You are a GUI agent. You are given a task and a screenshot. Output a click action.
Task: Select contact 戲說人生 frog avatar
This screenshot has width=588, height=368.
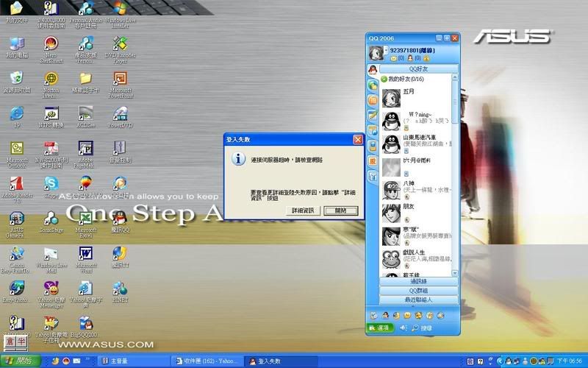coord(391,259)
